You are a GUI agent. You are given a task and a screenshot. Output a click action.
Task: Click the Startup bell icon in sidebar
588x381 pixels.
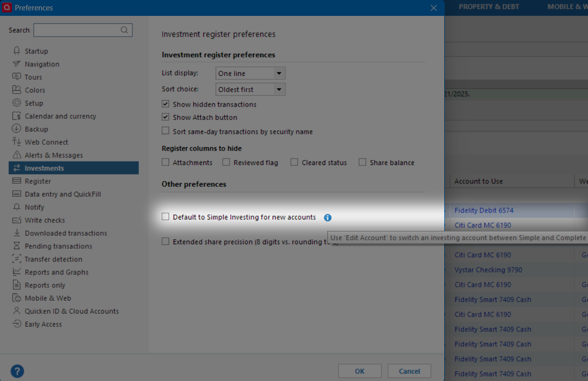pos(16,51)
